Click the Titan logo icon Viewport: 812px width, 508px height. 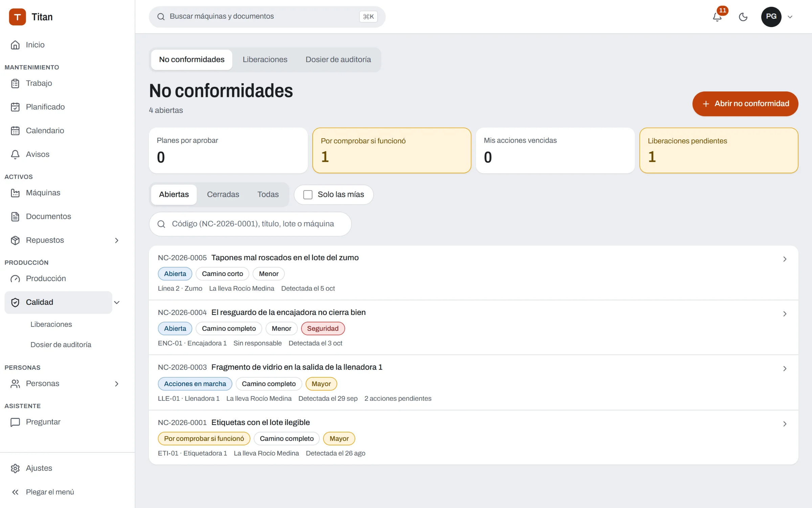point(17,17)
